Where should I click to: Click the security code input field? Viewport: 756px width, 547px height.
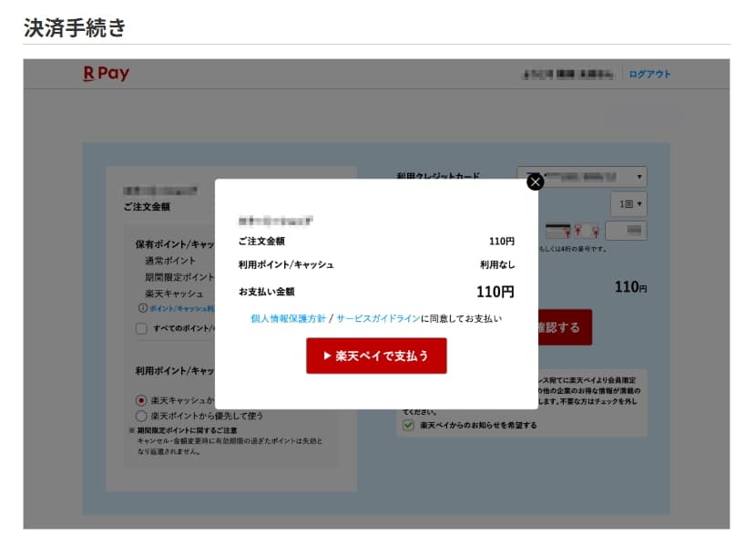click(x=626, y=231)
